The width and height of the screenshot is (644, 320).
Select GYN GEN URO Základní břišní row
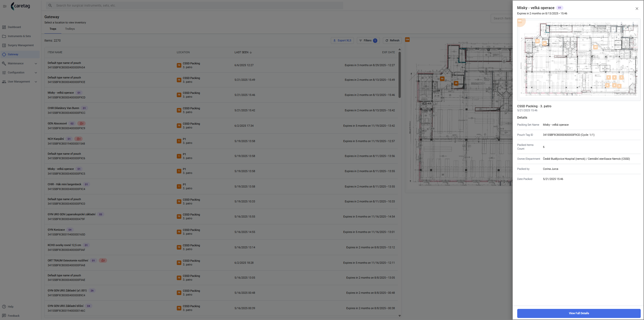[221, 308]
